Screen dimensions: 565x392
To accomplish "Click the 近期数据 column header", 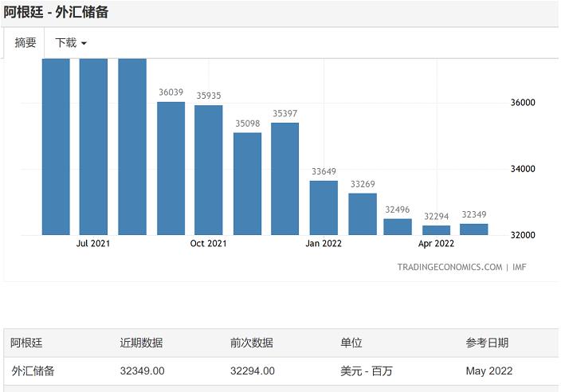I will click(x=141, y=343).
